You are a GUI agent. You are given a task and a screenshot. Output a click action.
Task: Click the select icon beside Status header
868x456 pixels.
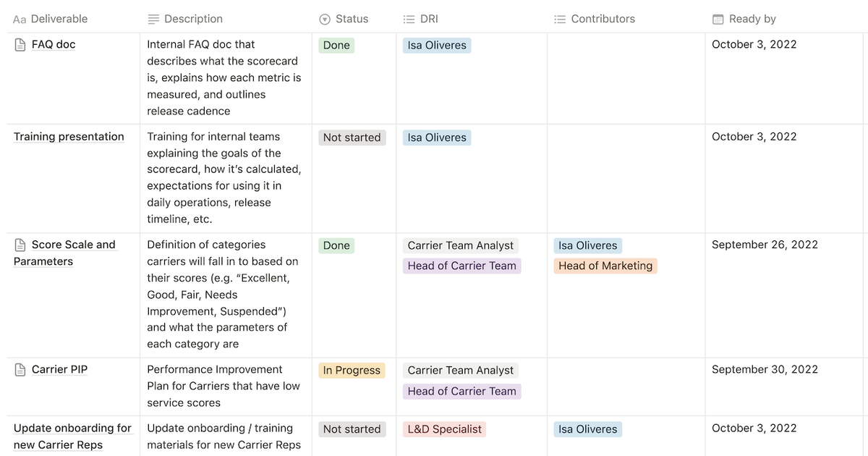324,19
